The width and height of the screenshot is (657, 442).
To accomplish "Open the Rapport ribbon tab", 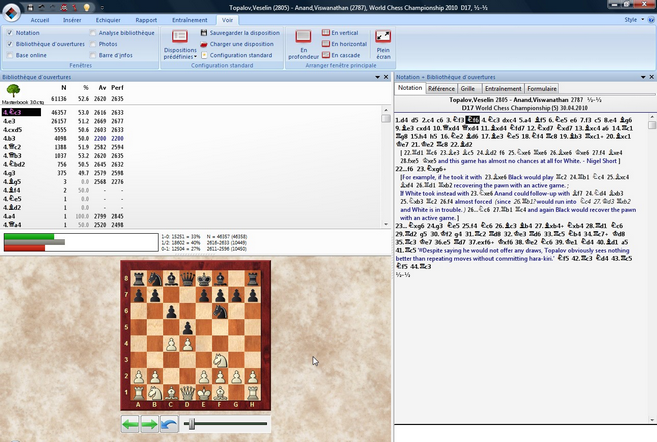I will [146, 20].
